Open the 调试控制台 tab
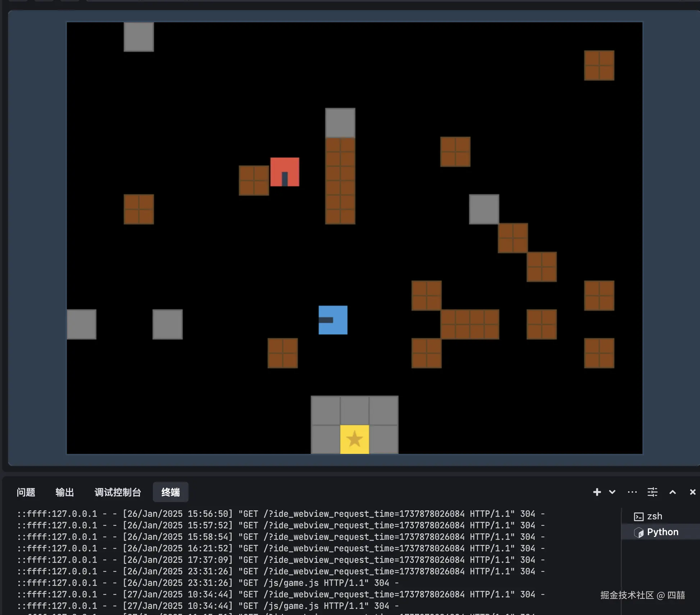Viewport: 700px width, 615px height. click(x=118, y=492)
